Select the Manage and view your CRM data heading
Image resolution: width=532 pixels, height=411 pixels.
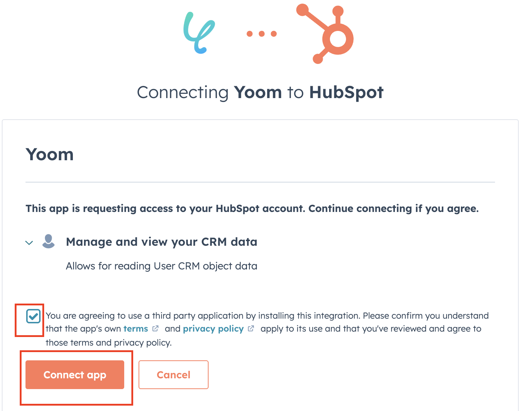click(x=162, y=242)
